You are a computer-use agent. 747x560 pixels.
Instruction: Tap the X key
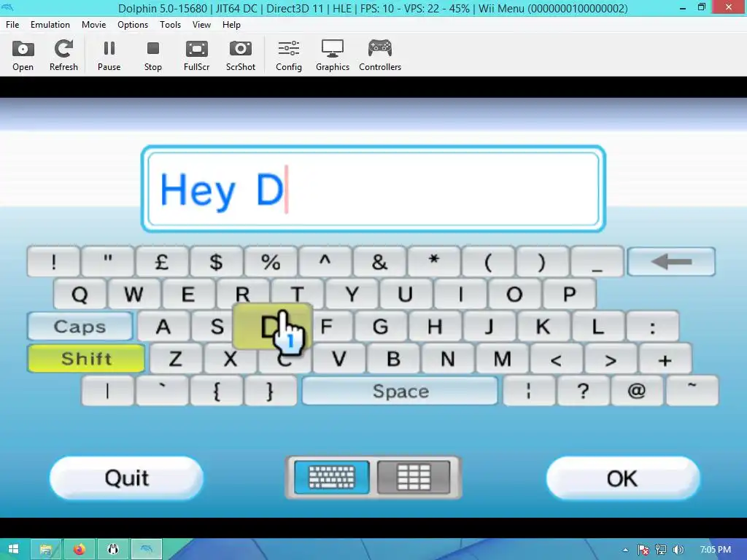click(231, 358)
